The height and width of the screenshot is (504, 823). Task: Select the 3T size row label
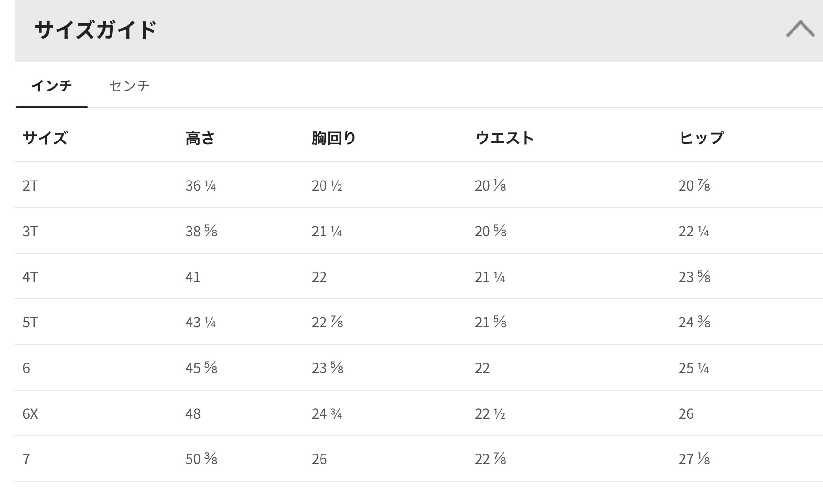(x=30, y=231)
